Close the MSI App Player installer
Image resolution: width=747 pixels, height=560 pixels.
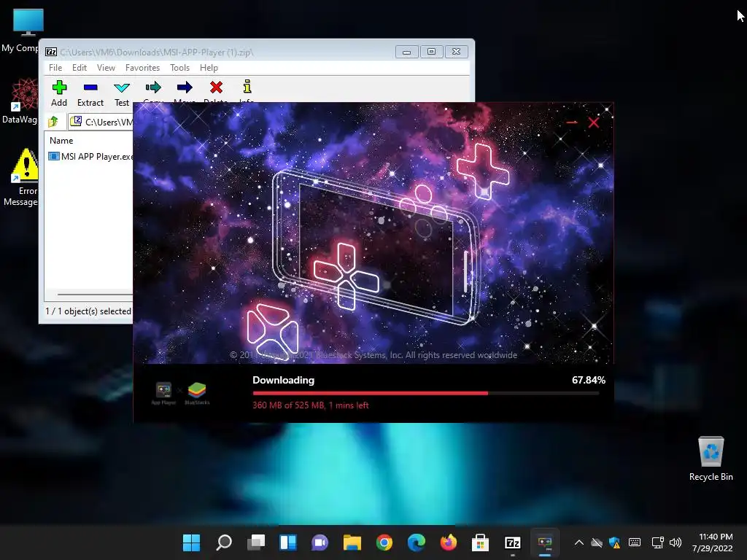(594, 122)
